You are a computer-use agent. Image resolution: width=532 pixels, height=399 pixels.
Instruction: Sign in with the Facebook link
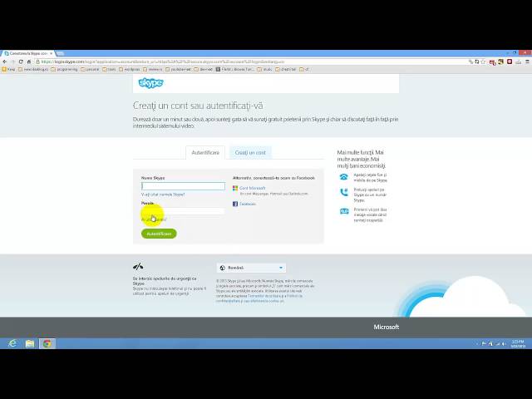click(248, 204)
